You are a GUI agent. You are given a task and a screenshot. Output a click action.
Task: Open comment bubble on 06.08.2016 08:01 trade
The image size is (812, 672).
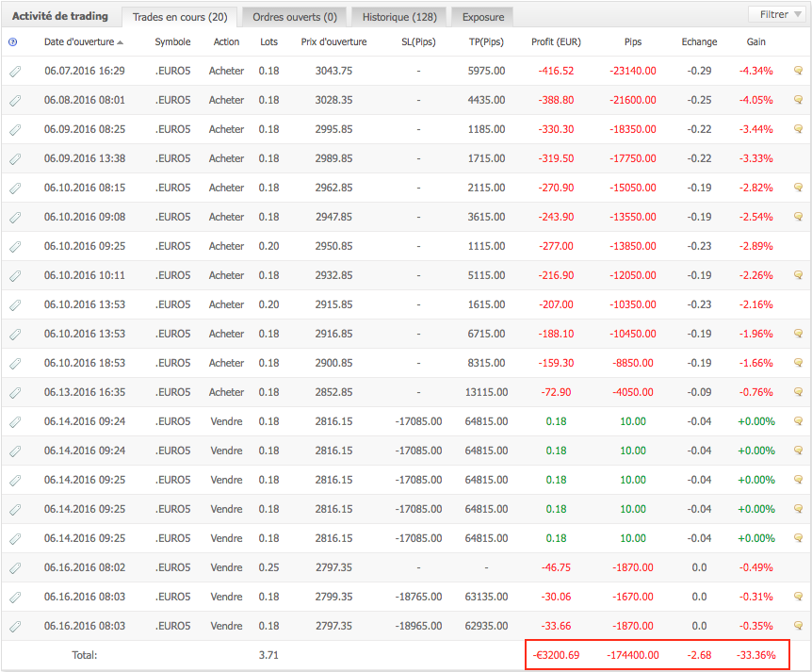799,100
